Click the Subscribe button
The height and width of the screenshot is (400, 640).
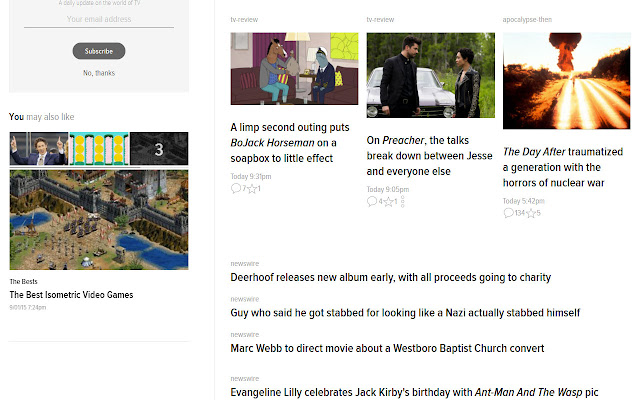click(x=99, y=51)
